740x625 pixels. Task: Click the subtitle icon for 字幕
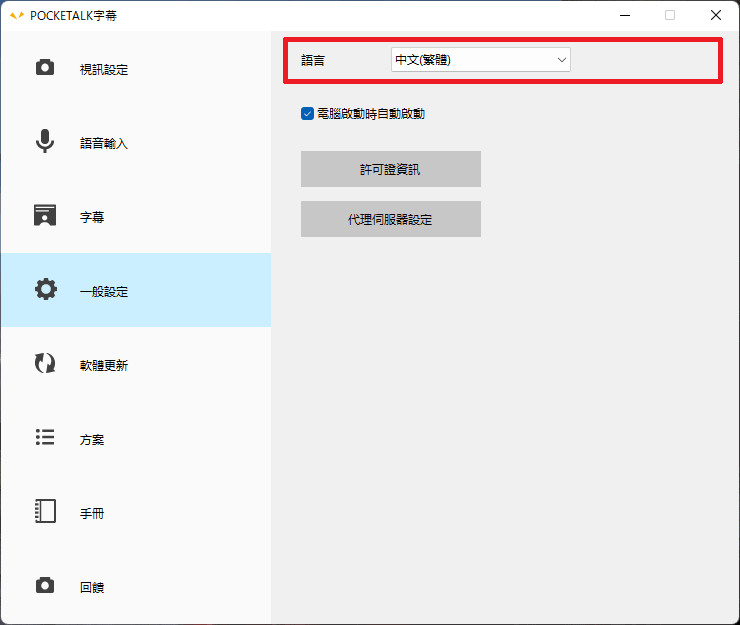coord(45,216)
